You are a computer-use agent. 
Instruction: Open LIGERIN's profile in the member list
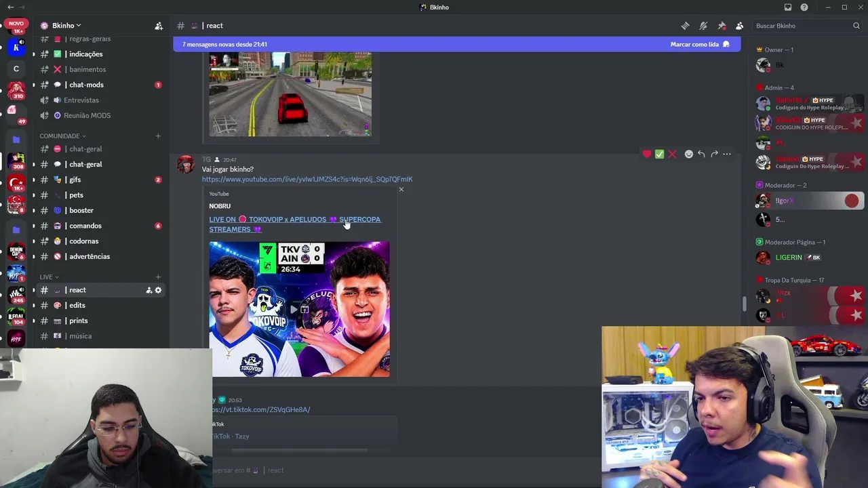808,258
